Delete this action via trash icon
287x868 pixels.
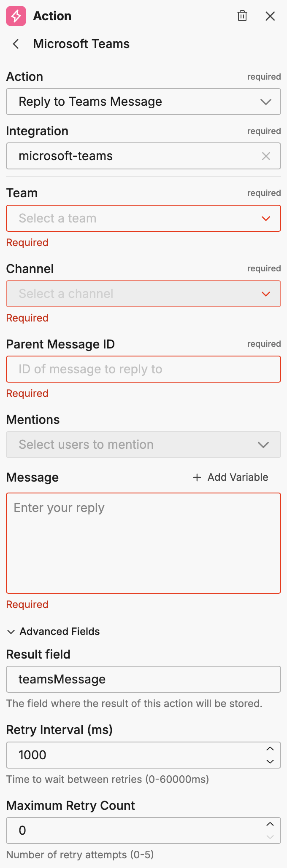point(242,16)
